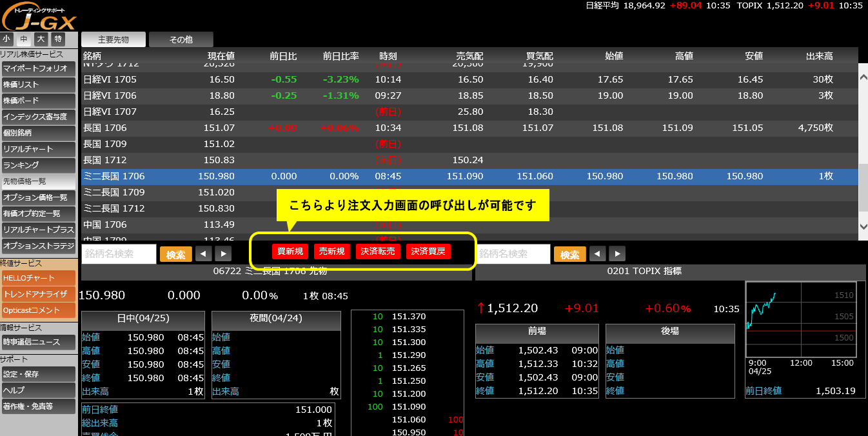
Task: Click TOPIX mini chart thumbnail
Action: pos(801,319)
